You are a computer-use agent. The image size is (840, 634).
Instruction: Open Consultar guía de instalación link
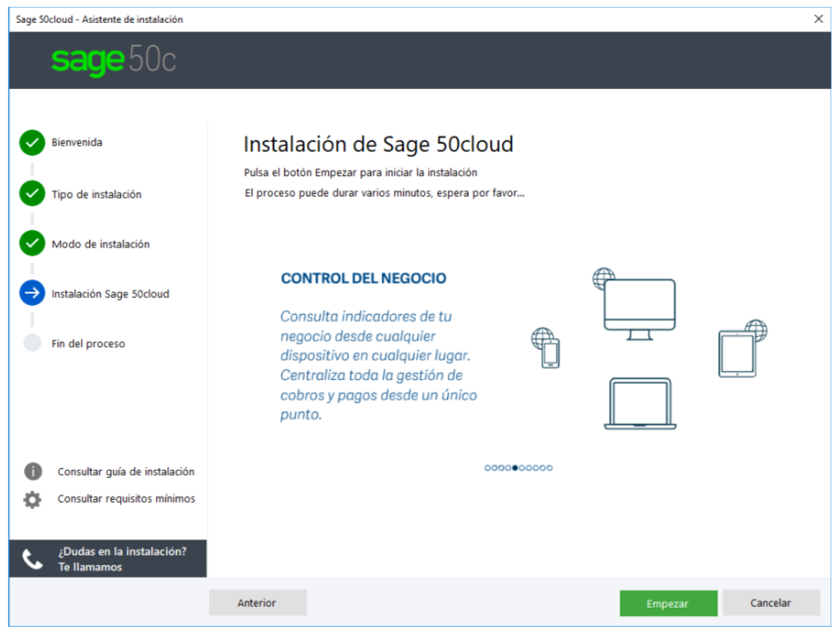click(126, 472)
